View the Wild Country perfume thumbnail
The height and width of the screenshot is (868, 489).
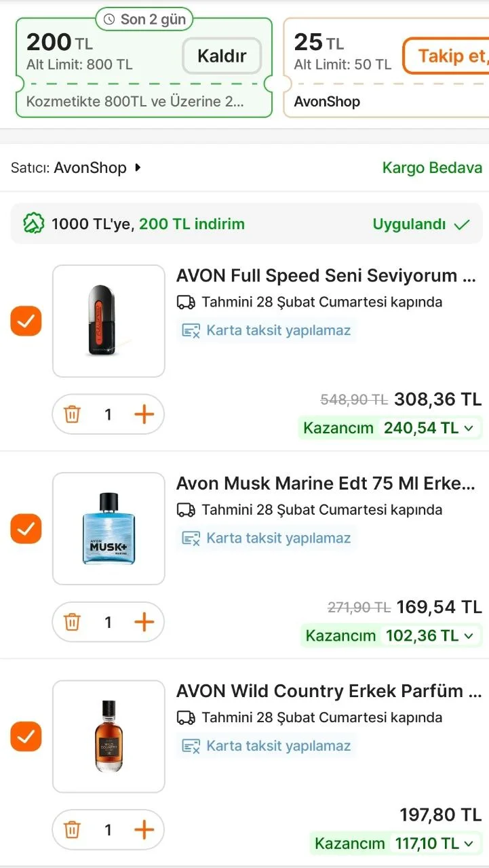[109, 736]
